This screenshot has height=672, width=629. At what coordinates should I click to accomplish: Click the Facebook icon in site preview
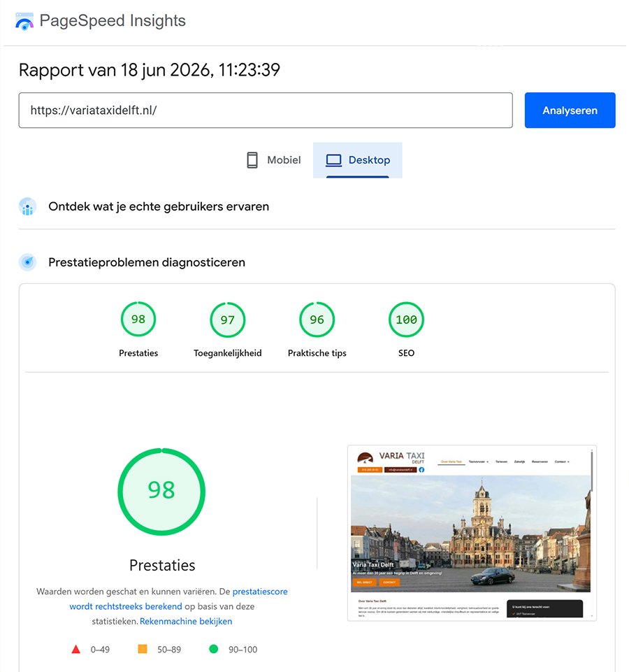click(421, 470)
